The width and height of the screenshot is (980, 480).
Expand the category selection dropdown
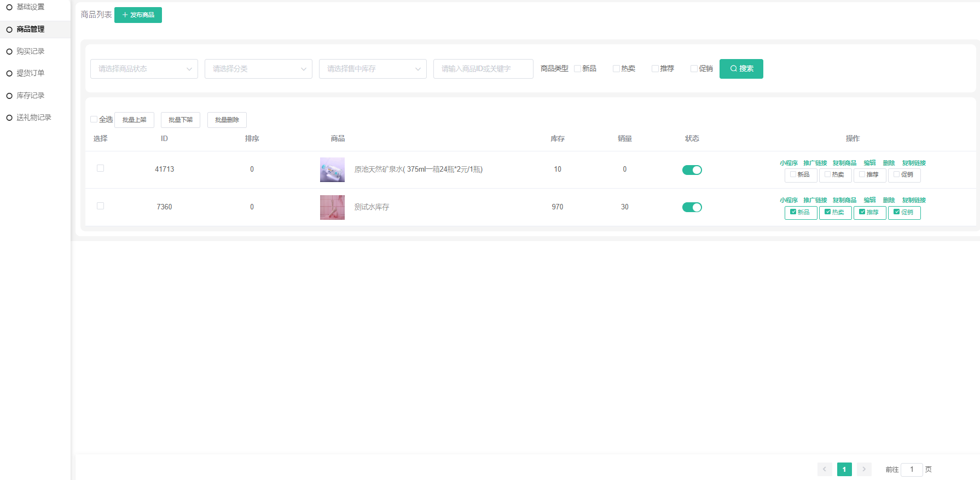(x=258, y=69)
